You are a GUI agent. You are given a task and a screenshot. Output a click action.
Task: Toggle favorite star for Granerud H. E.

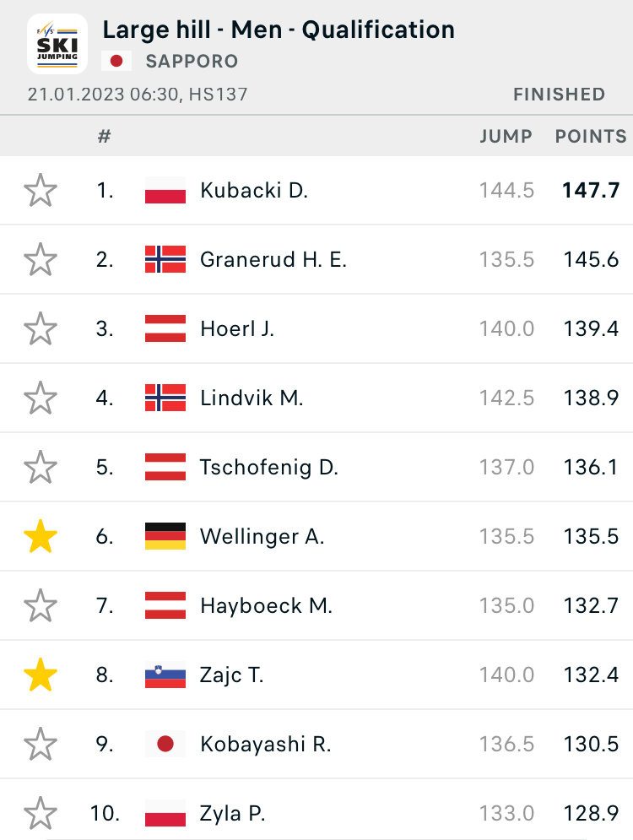41,260
